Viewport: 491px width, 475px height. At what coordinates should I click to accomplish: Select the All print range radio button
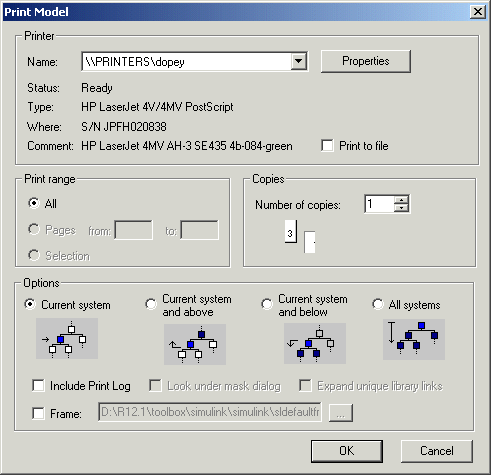(x=34, y=203)
